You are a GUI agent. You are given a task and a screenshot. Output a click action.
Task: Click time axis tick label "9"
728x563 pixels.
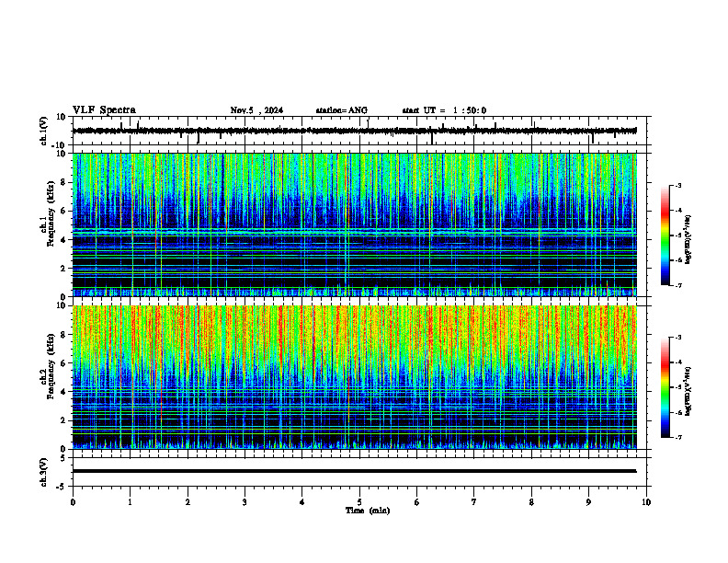588,502
